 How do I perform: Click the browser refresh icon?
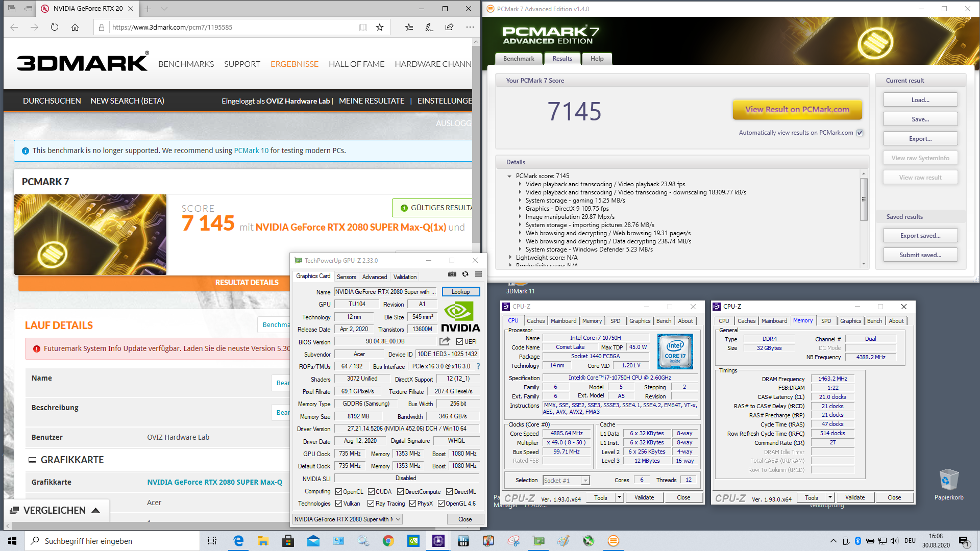pyautogui.click(x=55, y=27)
